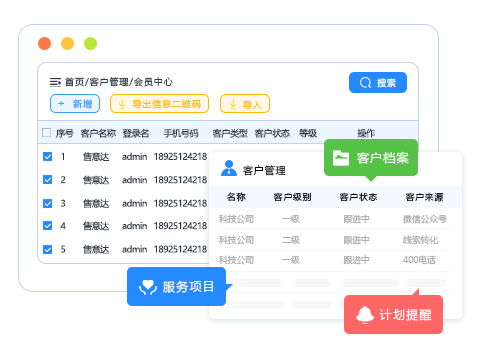The height and width of the screenshot is (360, 480).
Task: Uncheck the checkbox for row 2
Action: pos(48,180)
